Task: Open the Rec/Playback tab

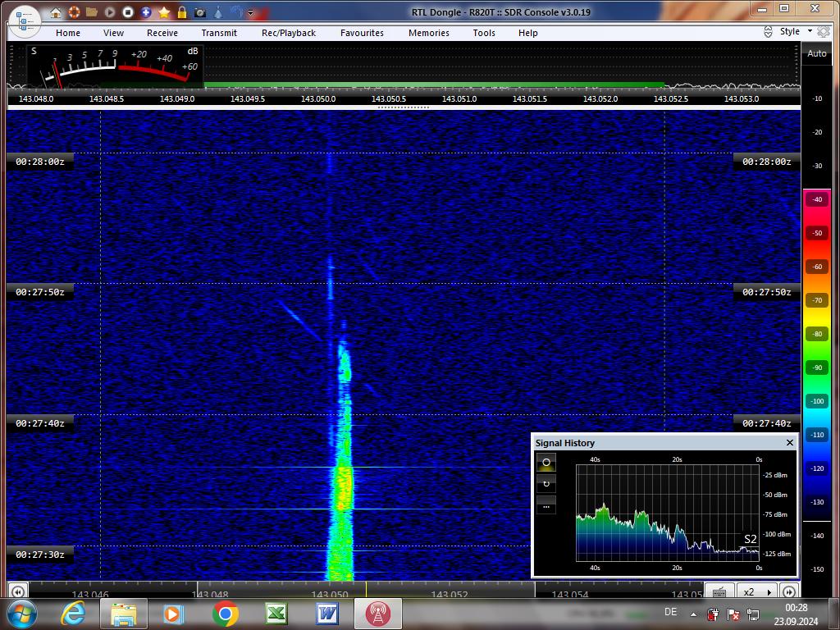Action: click(289, 33)
